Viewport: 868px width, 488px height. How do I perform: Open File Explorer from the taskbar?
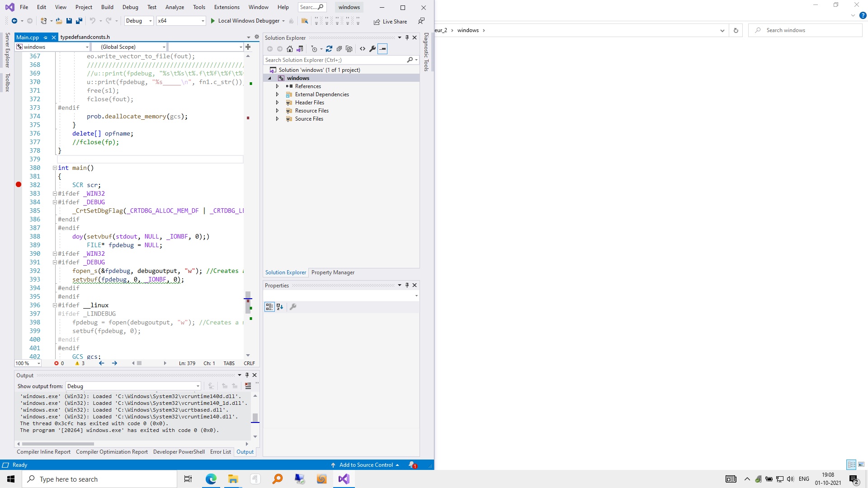coord(233,479)
